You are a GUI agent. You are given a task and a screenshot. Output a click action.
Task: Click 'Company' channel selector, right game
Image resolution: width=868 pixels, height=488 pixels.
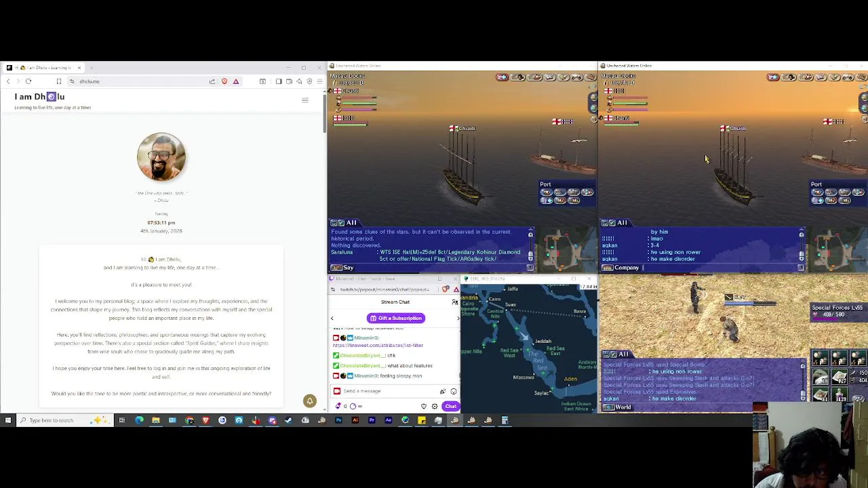point(620,268)
